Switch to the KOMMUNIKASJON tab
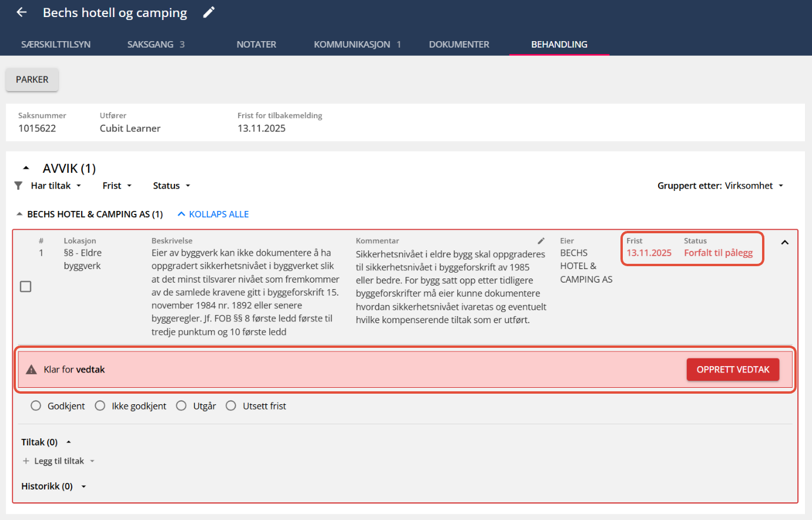812x520 pixels. [357, 45]
